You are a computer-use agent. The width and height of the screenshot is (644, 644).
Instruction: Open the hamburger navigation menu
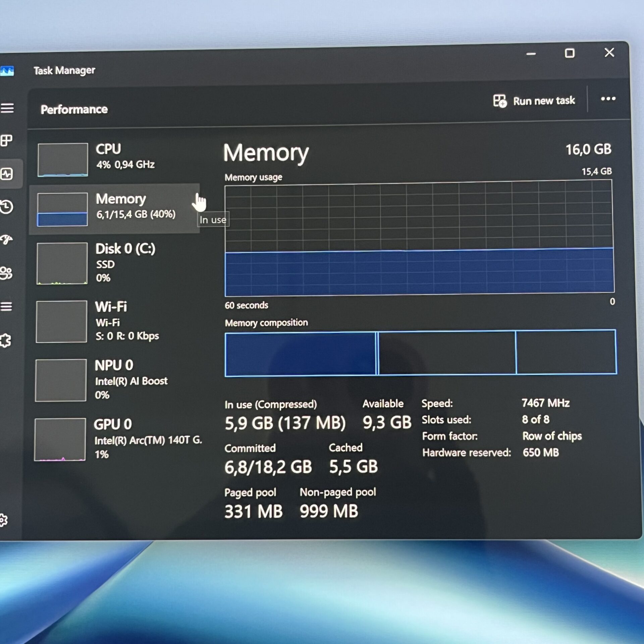pyautogui.click(x=7, y=108)
